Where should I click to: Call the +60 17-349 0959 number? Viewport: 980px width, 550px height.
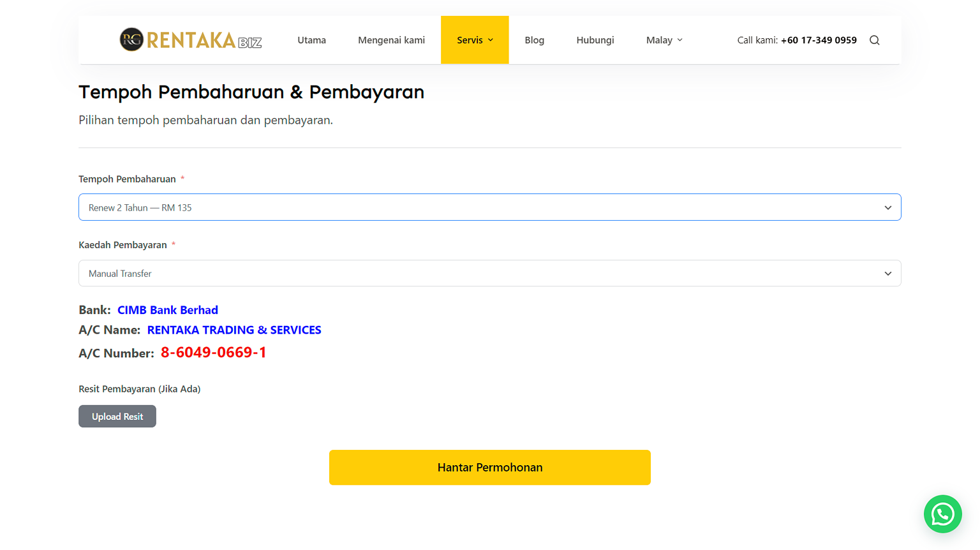point(818,40)
